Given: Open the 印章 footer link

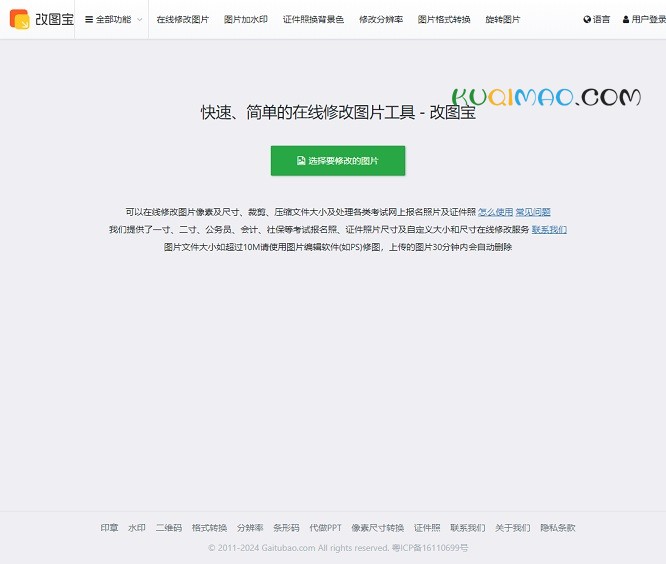Looking at the screenshot, I should [x=109, y=528].
